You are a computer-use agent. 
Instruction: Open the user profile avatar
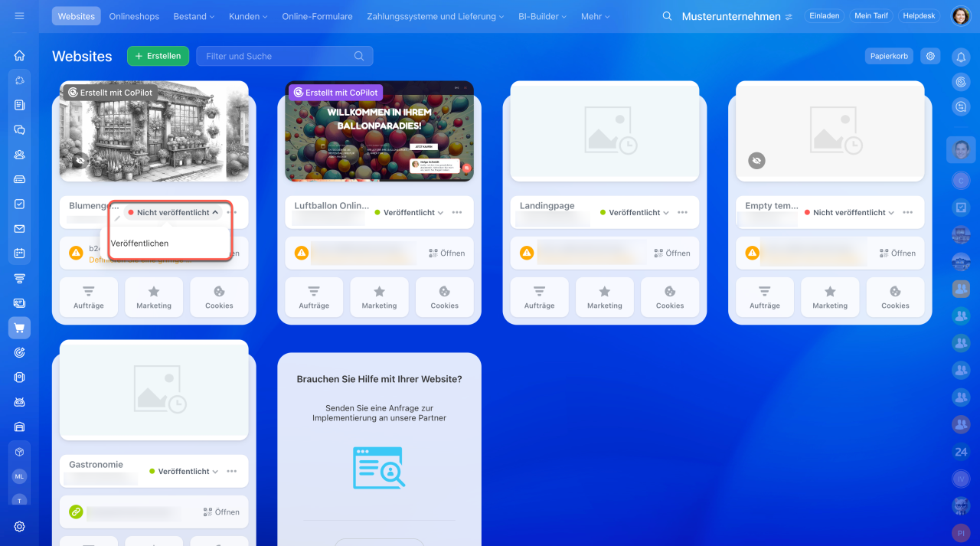tap(961, 16)
